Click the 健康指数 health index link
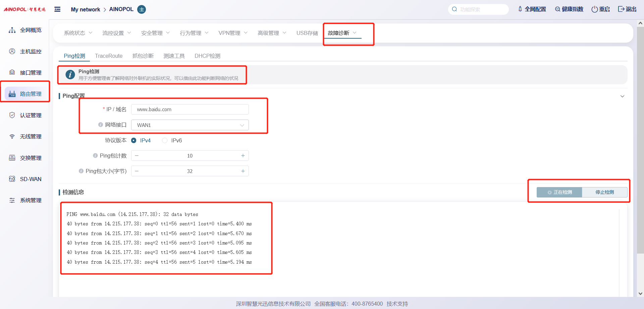The width and height of the screenshot is (644, 309). [x=569, y=9]
